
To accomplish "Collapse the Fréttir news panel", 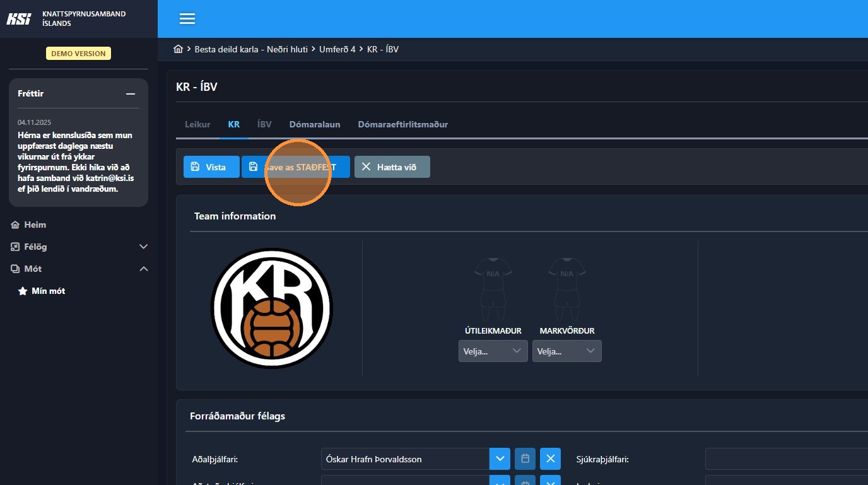I will point(131,94).
